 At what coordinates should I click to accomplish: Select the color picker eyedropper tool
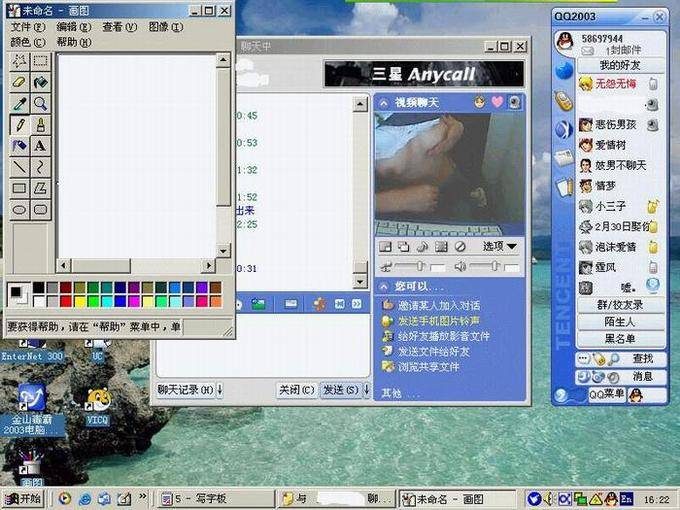coord(20,104)
